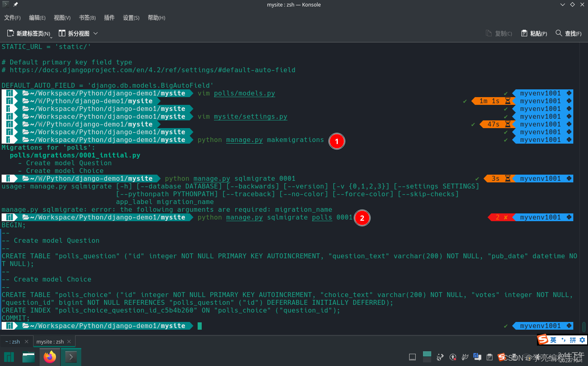Toggle English mode (英) on the input method bar
The image size is (588, 366).
pos(553,340)
